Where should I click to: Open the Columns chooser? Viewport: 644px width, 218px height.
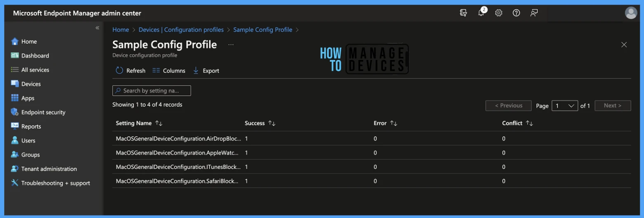[169, 71]
